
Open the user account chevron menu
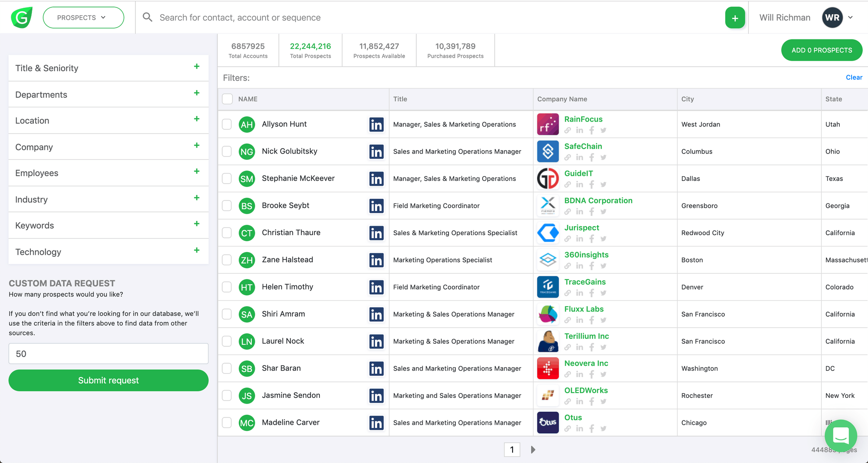(851, 17)
